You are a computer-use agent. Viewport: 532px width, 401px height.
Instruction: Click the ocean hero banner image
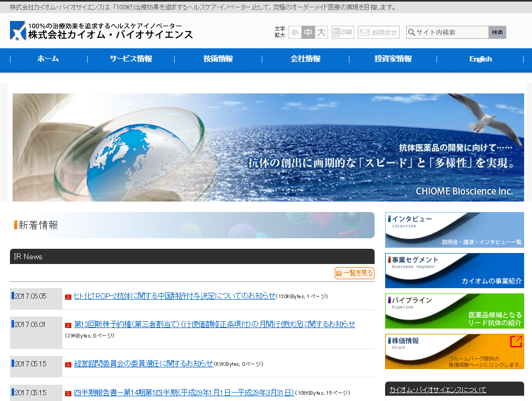[268, 147]
